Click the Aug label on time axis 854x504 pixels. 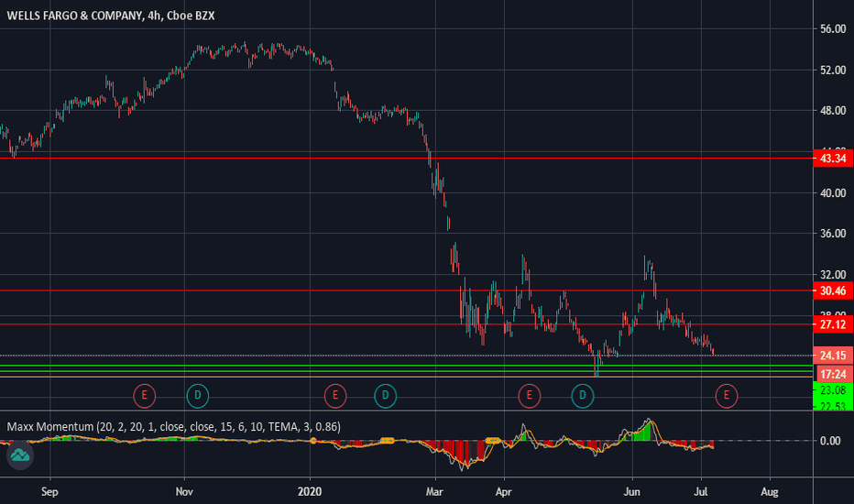(x=770, y=491)
